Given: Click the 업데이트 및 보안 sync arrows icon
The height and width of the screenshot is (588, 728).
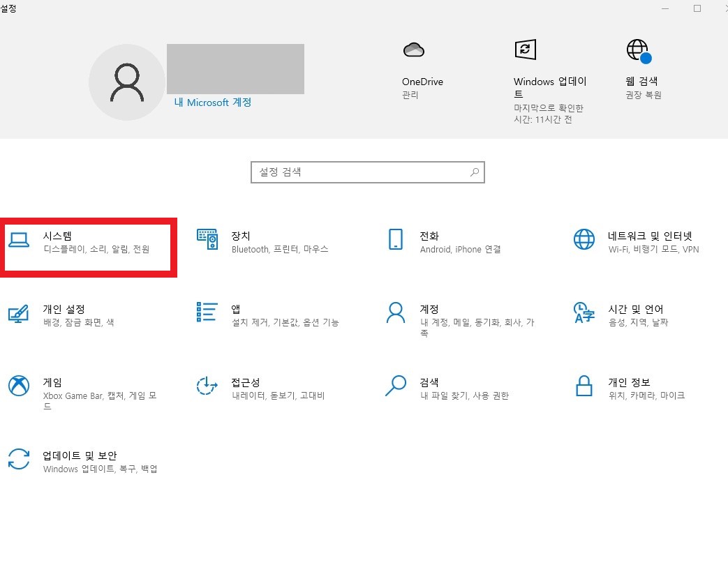Looking at the screenshot, I should [x=19, y=459].
